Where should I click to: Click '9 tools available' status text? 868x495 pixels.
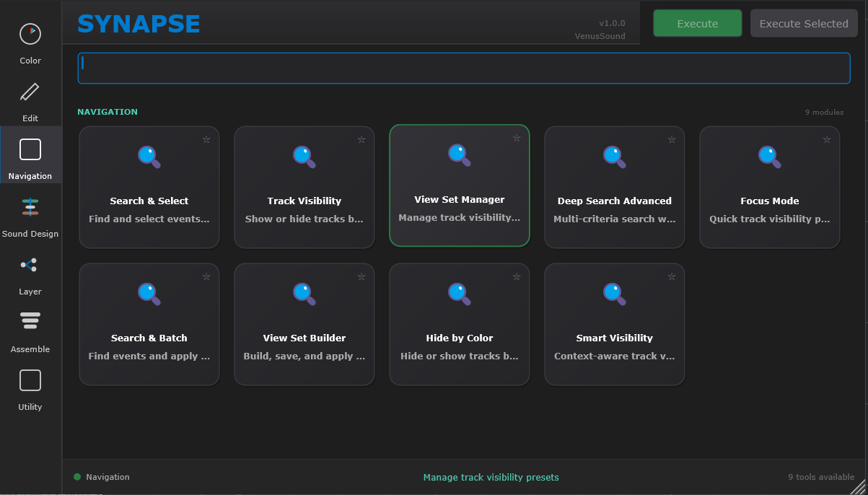tap(821, 477)
